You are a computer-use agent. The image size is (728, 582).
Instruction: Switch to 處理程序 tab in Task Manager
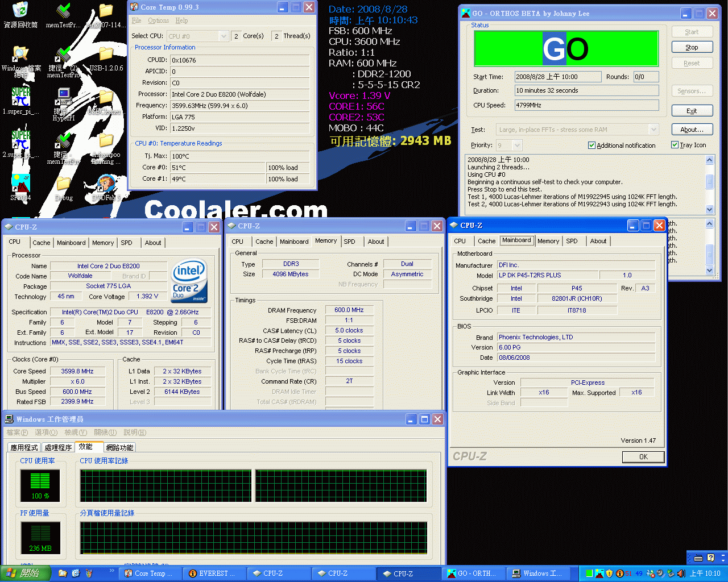pos(58,448)
